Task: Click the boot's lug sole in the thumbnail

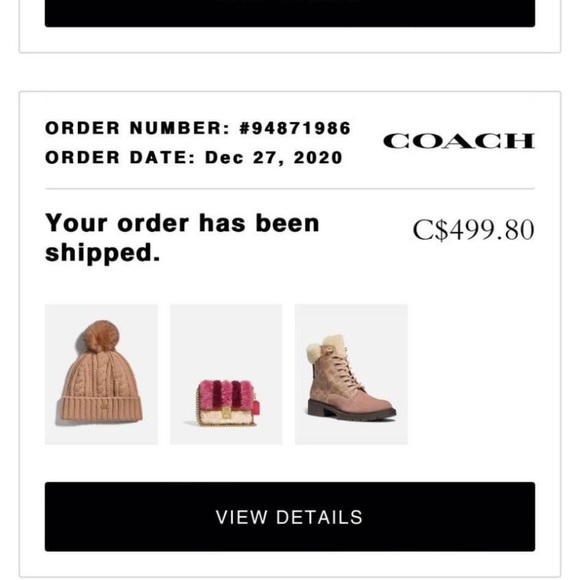Action: tap(352, 414)
